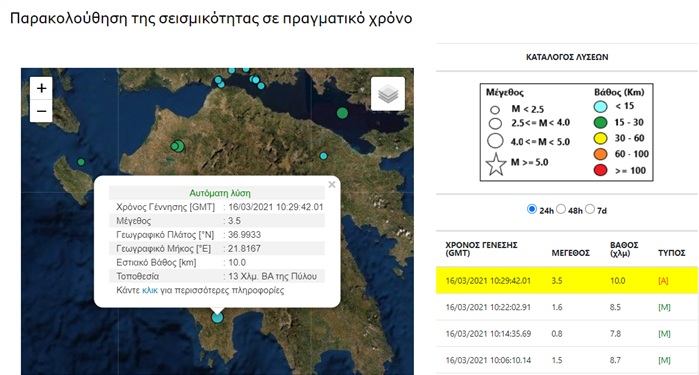This screenshot has height=375, width=699.
Task: Click the cyan earthquake marker near Pylos
Action: point(217,317)
